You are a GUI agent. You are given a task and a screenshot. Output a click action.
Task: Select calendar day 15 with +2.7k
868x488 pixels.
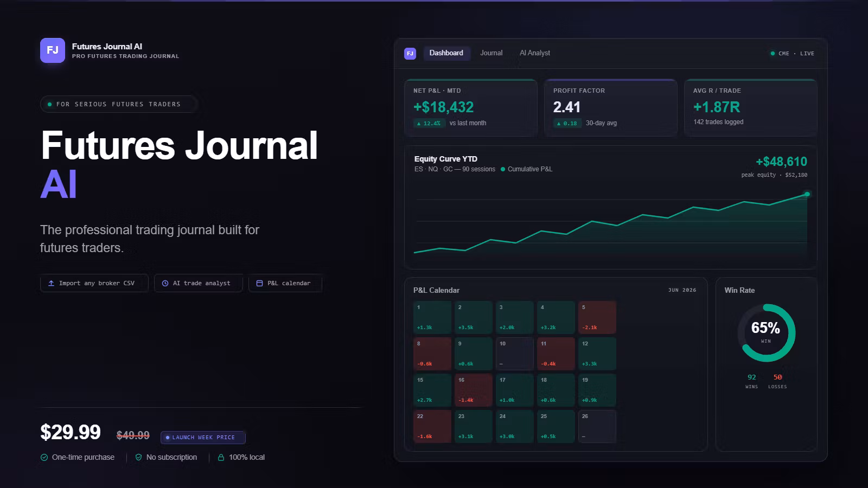click(x=432, y=390)
